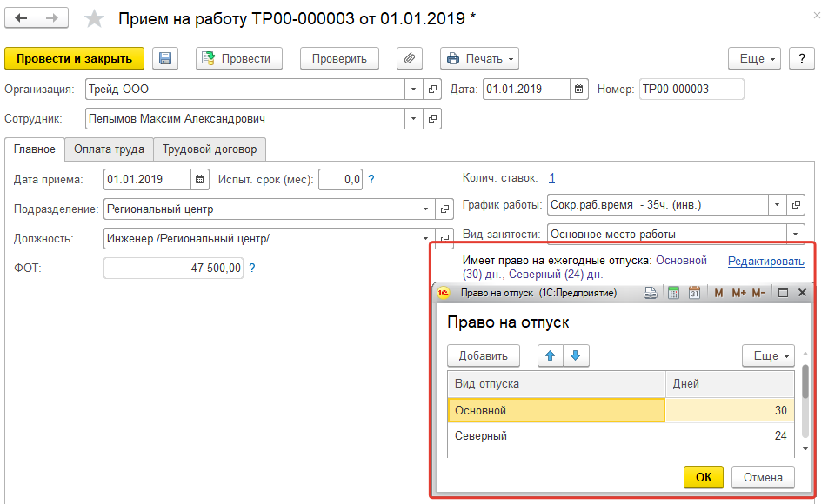Expand the Должность dropdown list
This screenshot has width=828, height=504.
coord(425,239)
